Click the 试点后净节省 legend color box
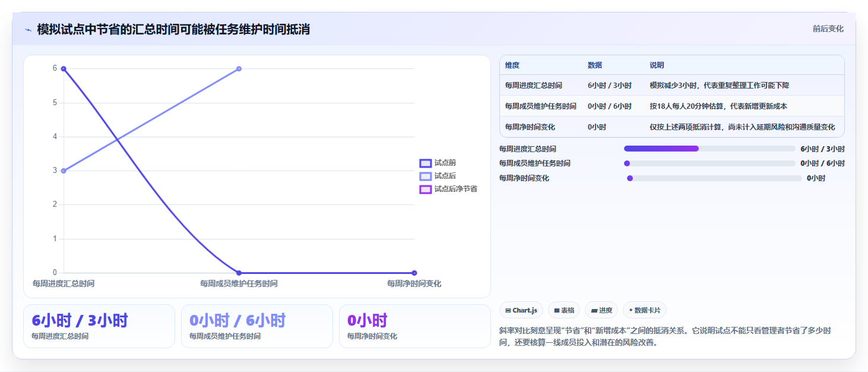 (425, 189)
